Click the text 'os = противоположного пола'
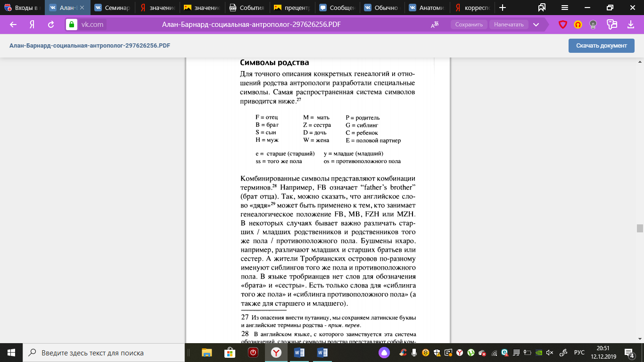 coord(362,161)
